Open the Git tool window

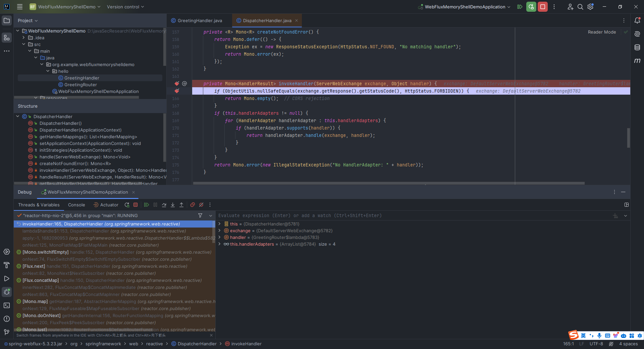[x=7, y=332]
